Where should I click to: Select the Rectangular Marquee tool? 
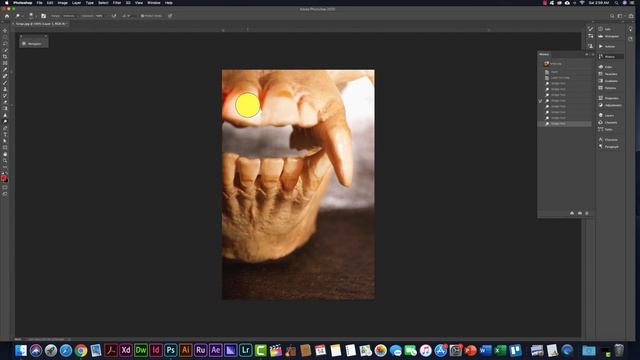(x=5, y=37)
